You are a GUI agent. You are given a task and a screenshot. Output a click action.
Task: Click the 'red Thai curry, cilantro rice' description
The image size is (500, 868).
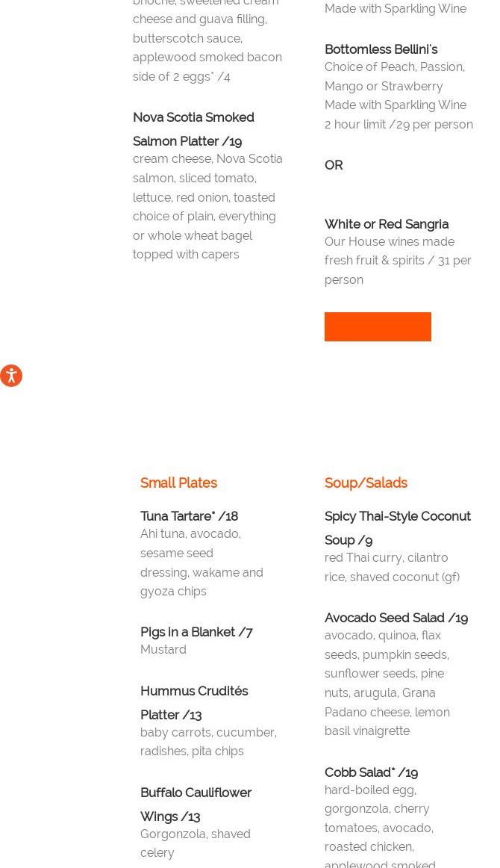391,567
